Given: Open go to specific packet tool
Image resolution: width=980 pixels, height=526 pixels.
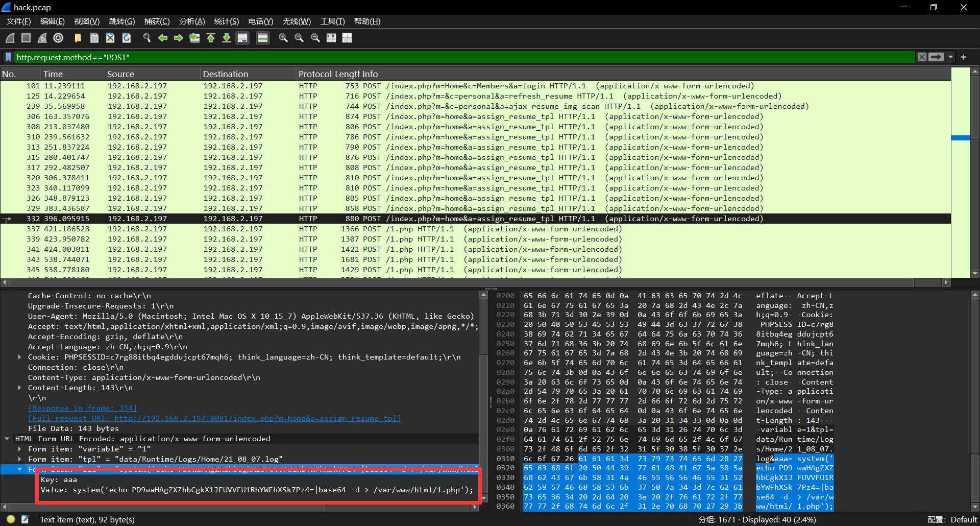Looking at the screenshot, I should [194, 38].
